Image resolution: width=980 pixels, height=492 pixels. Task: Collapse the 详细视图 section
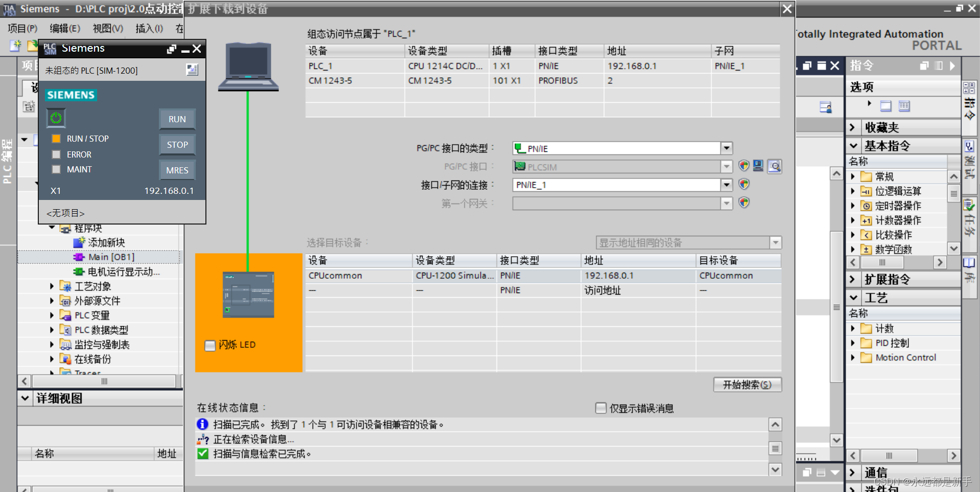coord(25,398)
